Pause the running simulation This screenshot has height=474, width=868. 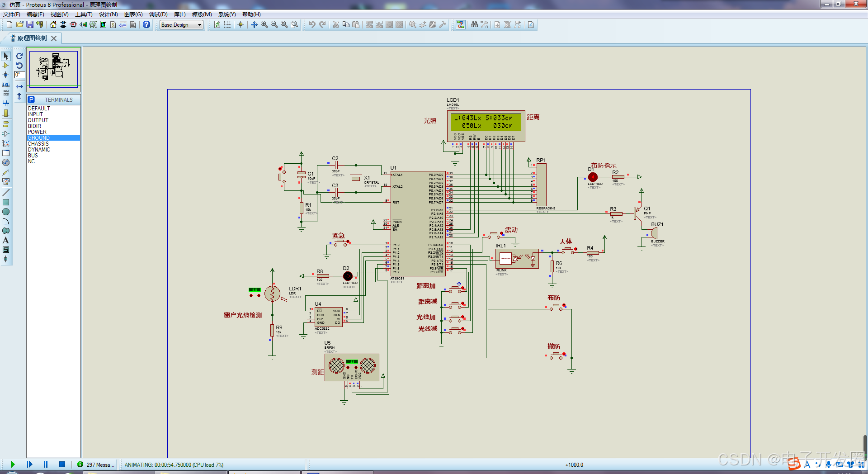pyautogui.click(x=46, y=465)
